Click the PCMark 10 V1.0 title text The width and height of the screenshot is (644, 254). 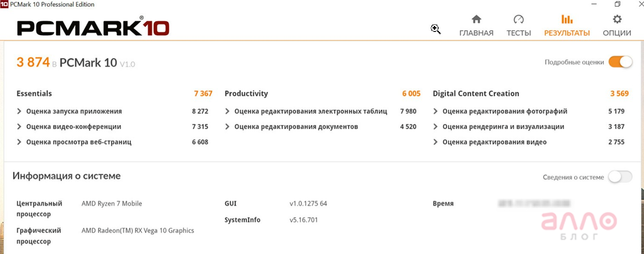[97, 63]
